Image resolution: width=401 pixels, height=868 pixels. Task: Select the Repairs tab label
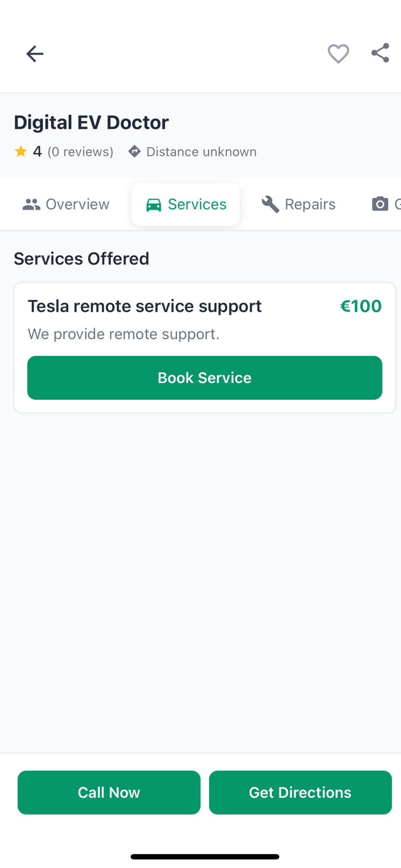[310, 204]
